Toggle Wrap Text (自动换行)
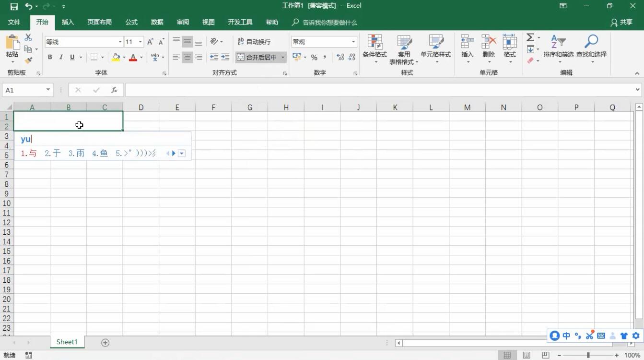The image size is (644, 360). (254, 42)
